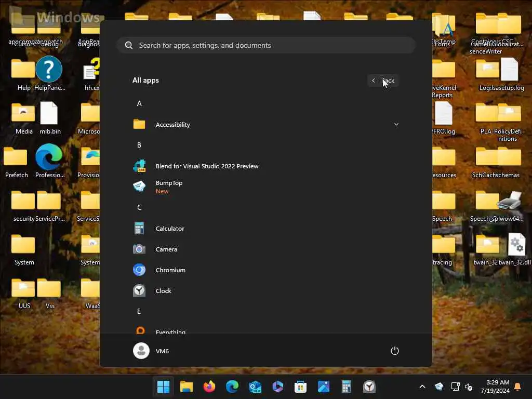Open Blend for Visual Studio 2022 Preview

(265, 166)
